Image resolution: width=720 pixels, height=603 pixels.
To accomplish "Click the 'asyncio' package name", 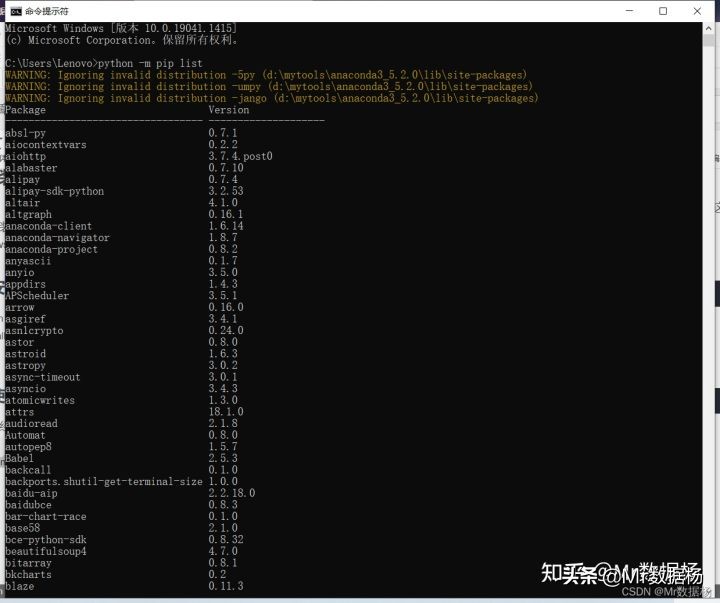I will pyautogui.click(x=26, y=389).
